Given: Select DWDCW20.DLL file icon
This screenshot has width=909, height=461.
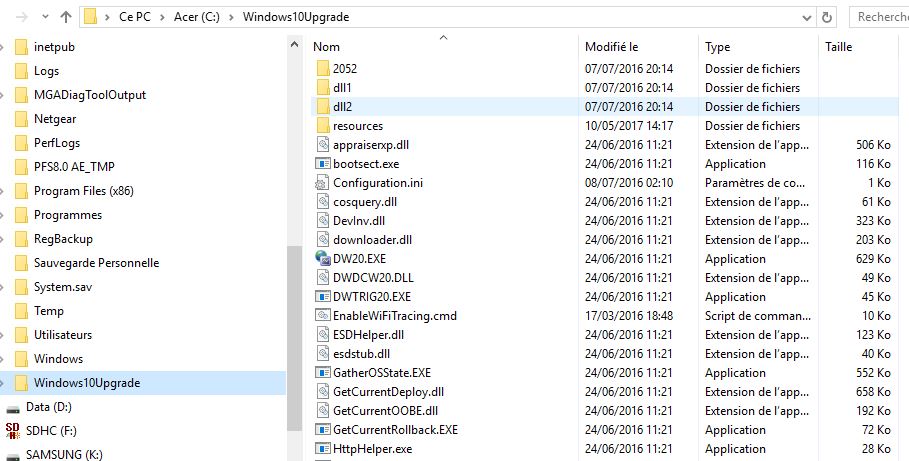Looking at the screenshot, I should (323, 278).
